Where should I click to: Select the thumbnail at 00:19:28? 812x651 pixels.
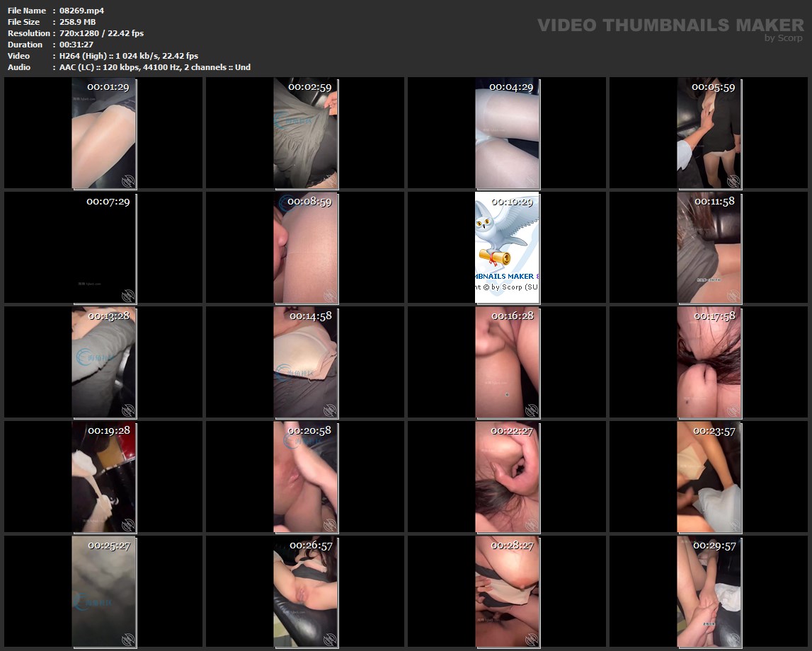pyautogui.click(x=103, y=477)
